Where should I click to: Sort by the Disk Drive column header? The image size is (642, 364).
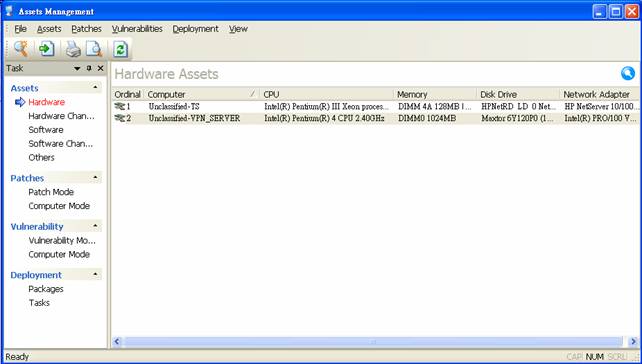coord(518,94)
